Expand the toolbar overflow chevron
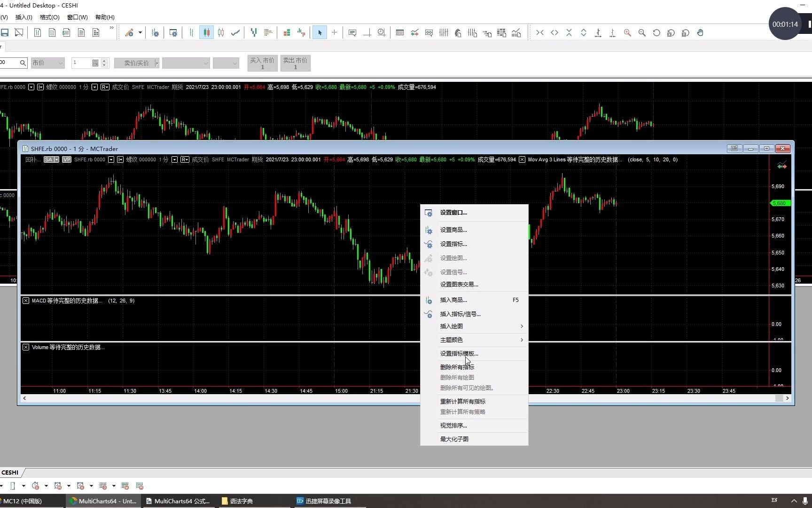The width and height of the screenshot is (812, 508). click(x=111, y=28)
